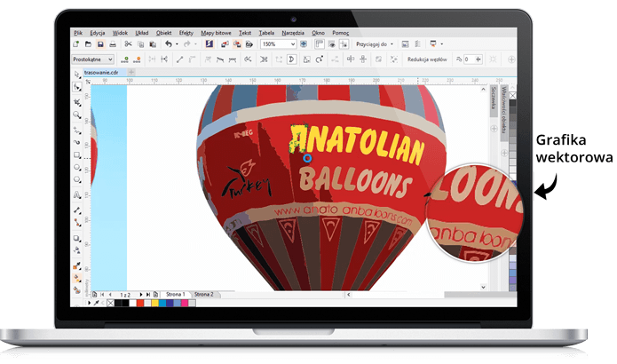Open the Prostokątne selection mode dropdown
617x364 pixels.
[x=91, y=59]
